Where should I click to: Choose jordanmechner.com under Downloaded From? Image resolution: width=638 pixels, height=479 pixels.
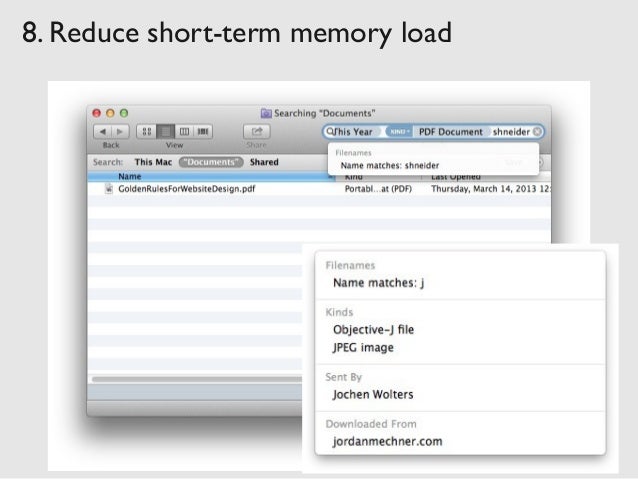click(460, 441)
